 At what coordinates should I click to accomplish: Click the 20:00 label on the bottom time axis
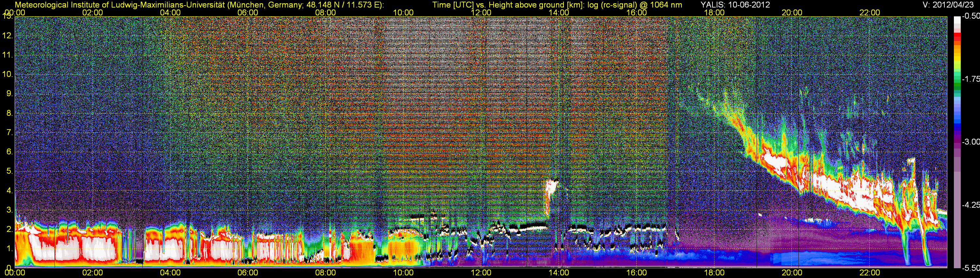pos(792,273)
